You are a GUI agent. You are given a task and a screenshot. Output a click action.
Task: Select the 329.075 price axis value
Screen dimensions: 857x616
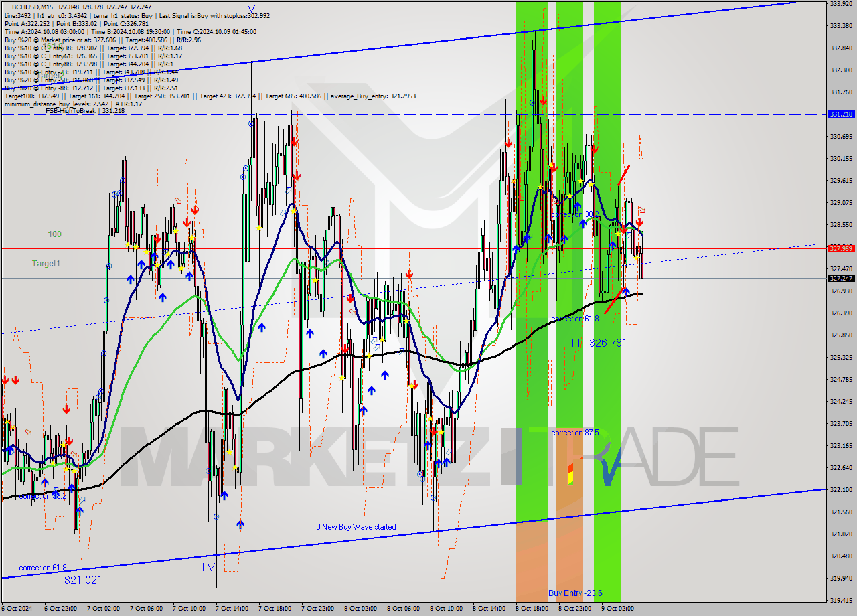tap(841, 202)
